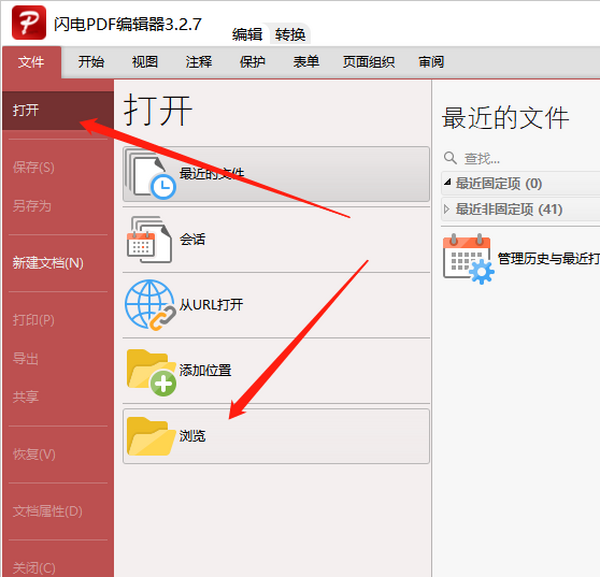Open the 文件 tab
Viewport: 600px width, 577px height.
pyautogui.click(x=31, y=62)
